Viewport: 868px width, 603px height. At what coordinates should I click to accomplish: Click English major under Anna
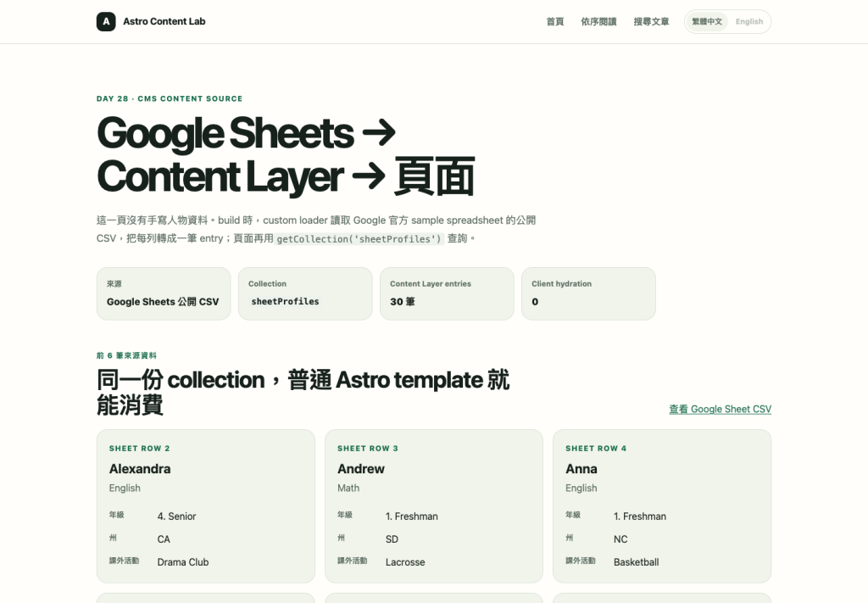tap(581, 488)
